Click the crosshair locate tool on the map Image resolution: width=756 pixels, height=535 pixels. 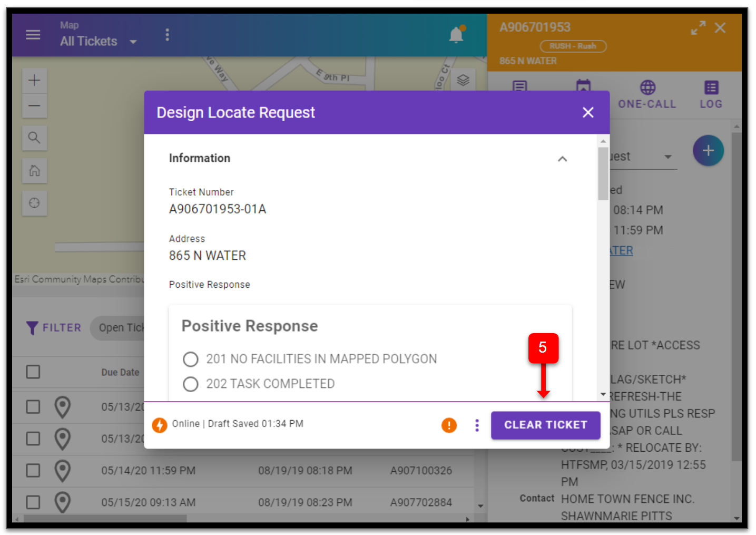click(34, 203)
